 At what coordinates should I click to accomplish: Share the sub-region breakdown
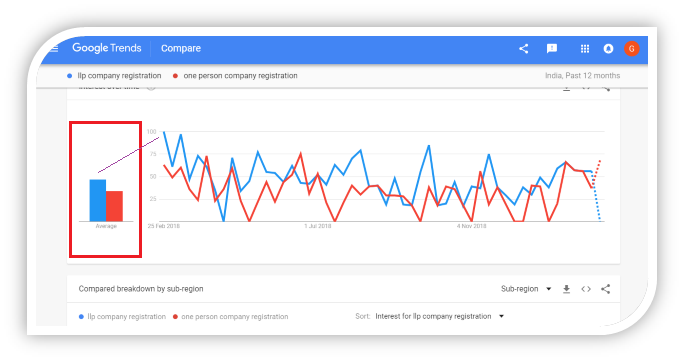(x=605, y=289)
